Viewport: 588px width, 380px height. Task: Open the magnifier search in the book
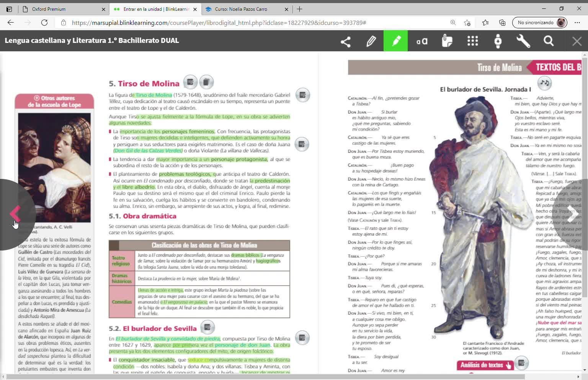(x=549, y=41)
